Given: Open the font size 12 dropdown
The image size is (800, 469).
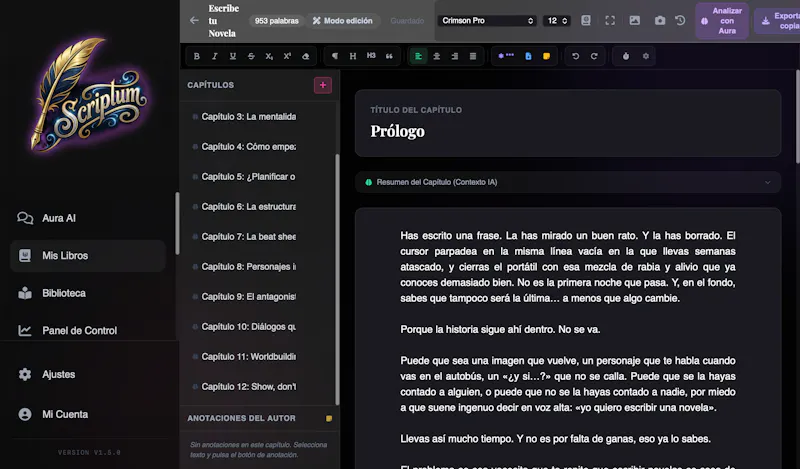Looking at the screenshot, I should click(557, 20).
